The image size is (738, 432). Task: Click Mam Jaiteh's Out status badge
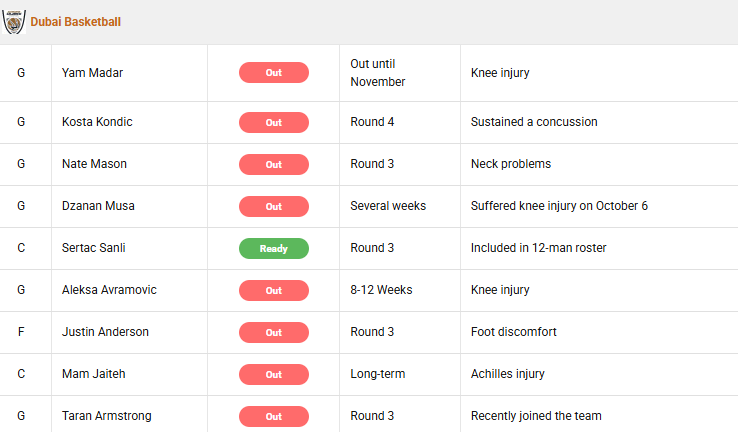point(273,374)
